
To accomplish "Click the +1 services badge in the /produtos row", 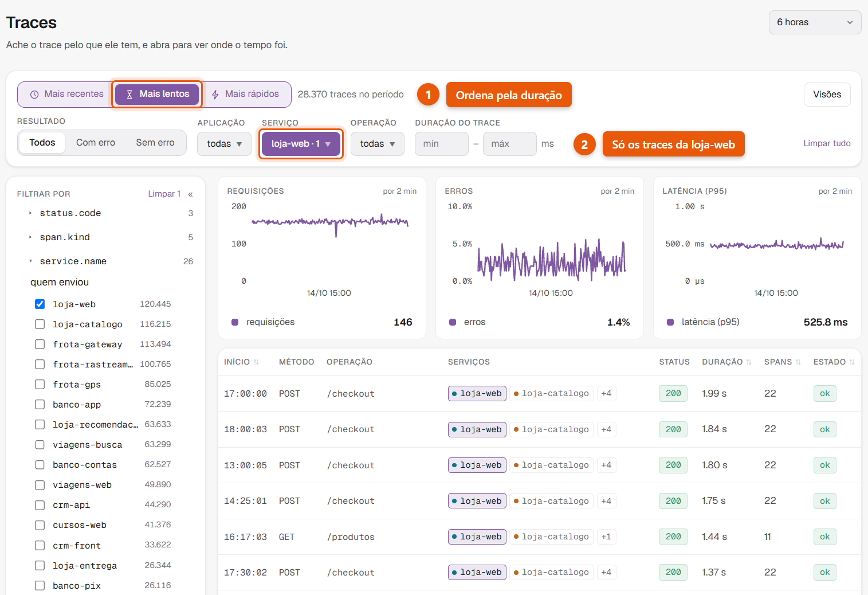I will click(x=606, y=537).
